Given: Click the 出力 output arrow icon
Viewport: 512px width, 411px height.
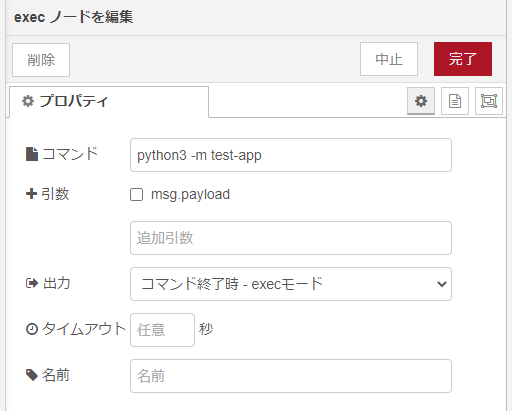Looking at the screenshot, I should (32, 283).
